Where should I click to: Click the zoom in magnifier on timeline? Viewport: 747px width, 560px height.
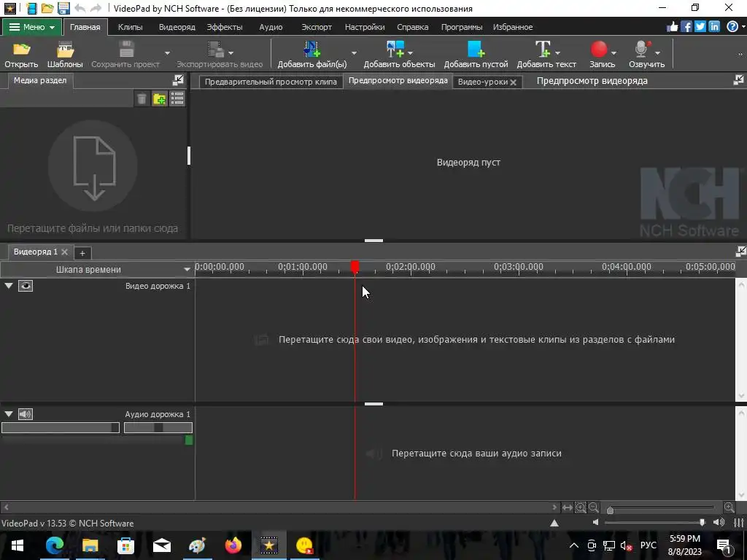click(729, 507)
